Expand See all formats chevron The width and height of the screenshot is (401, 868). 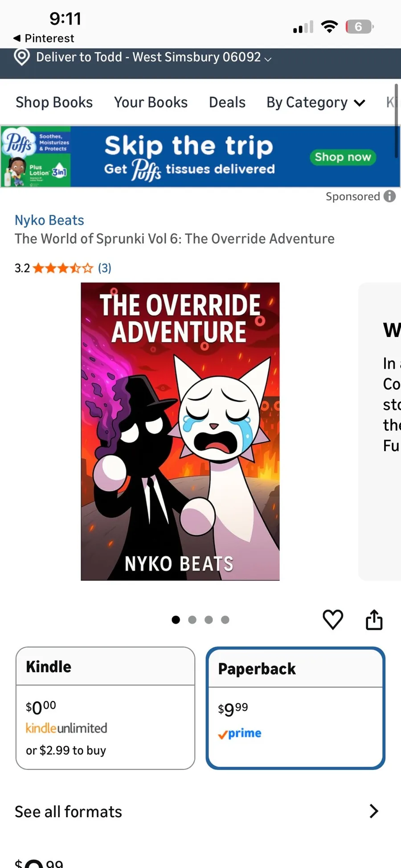pyautogui.click(x=374, y=811)
